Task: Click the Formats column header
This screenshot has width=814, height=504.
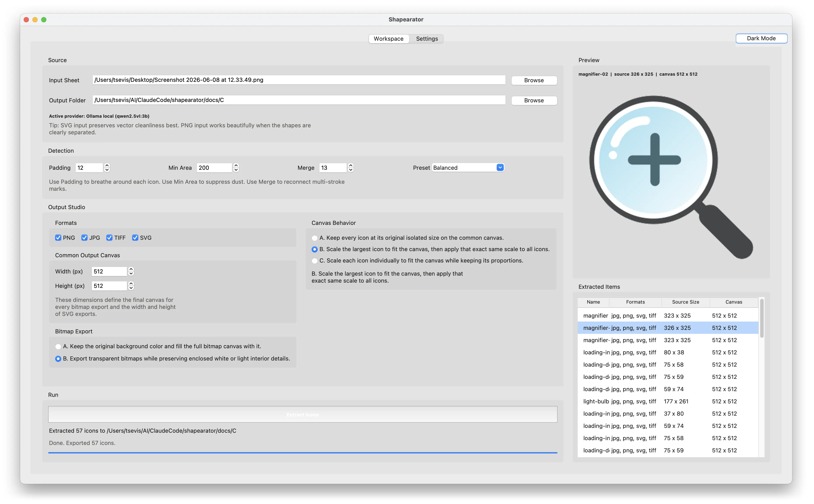Action: point(635,302)
